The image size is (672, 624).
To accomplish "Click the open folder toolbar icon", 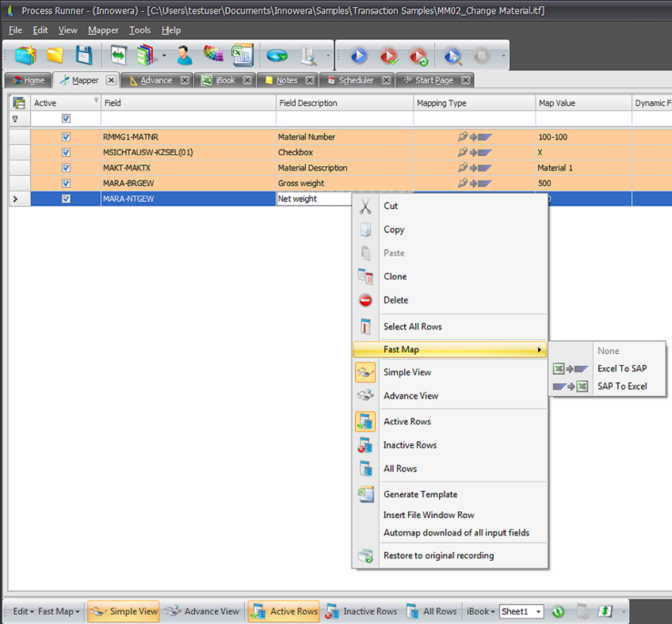I will 55,55.
